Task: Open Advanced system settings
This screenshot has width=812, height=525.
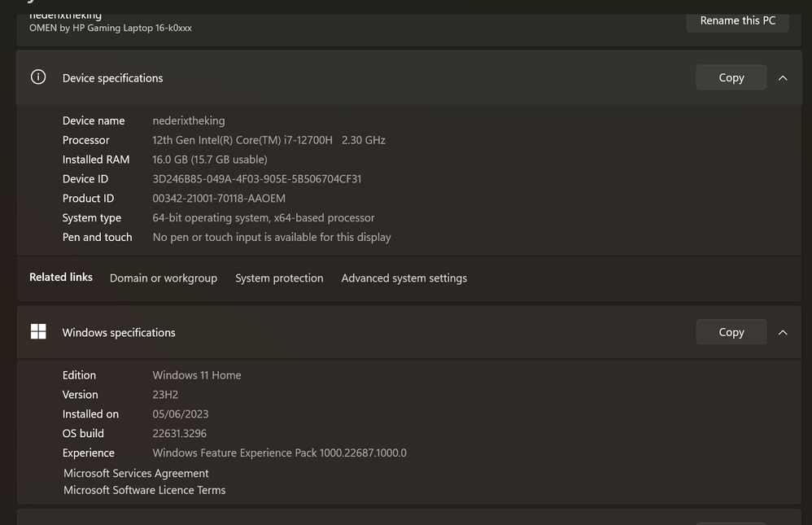Action: pos(404,278)
